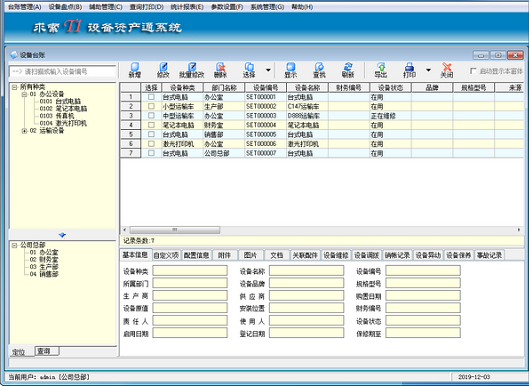This screenshot has width=529, height=387.
Task: Click the device number scan input field
Action: [x=63, y=72]
